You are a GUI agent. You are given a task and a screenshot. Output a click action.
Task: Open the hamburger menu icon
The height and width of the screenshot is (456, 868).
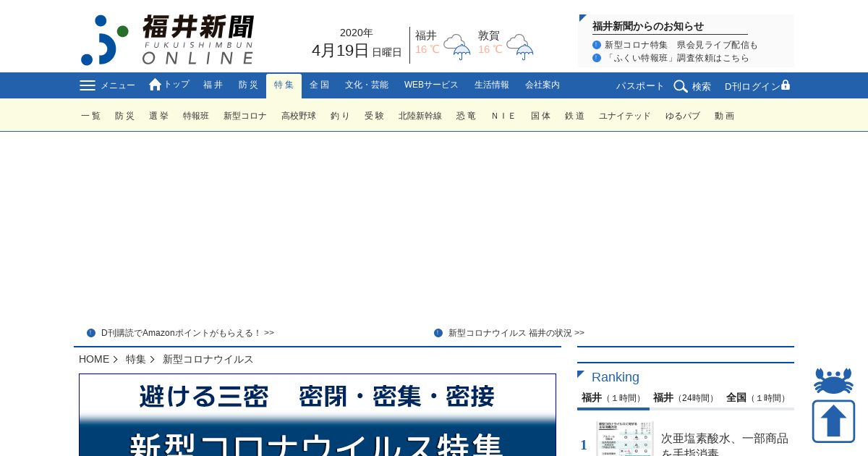[88, 85]
